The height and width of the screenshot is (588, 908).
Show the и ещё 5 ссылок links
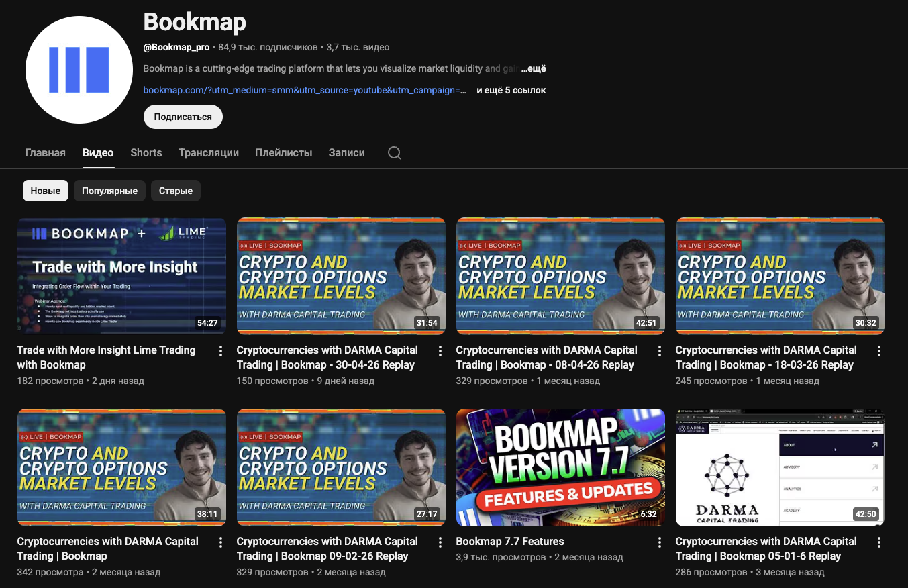511,90
